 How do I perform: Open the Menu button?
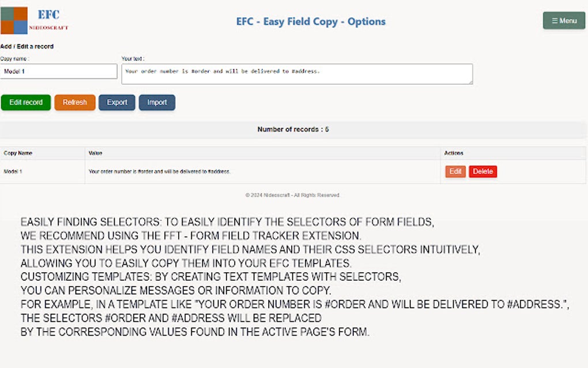pyautogui.click(x=564, y=21)
